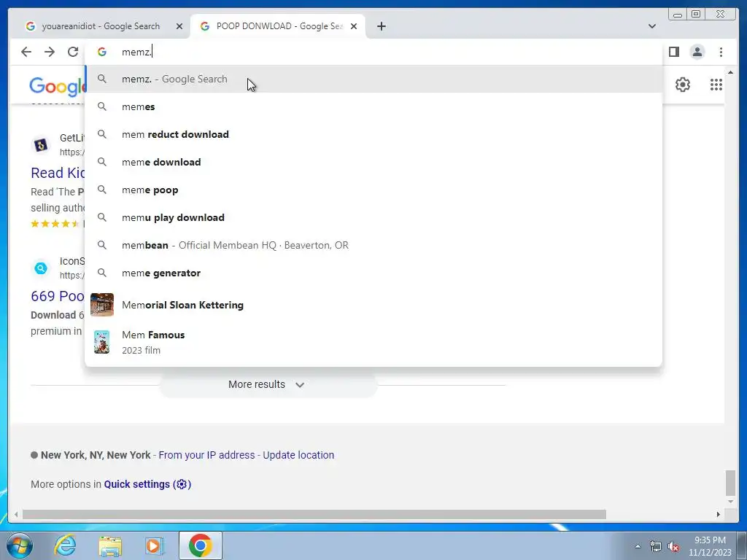Viewport: 747px width, 560px height.
Task: Open the tab search dropdown chevron
Action: tap(651, 26)
